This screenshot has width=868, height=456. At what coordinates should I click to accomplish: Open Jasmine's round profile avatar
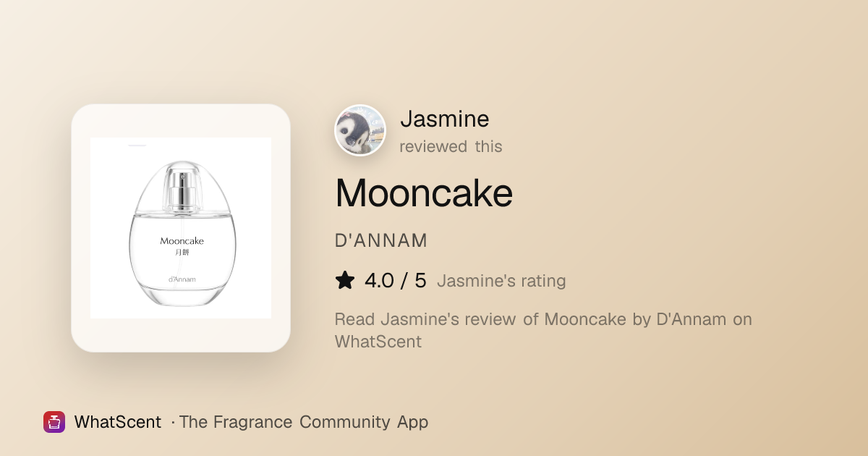point(360,130)
